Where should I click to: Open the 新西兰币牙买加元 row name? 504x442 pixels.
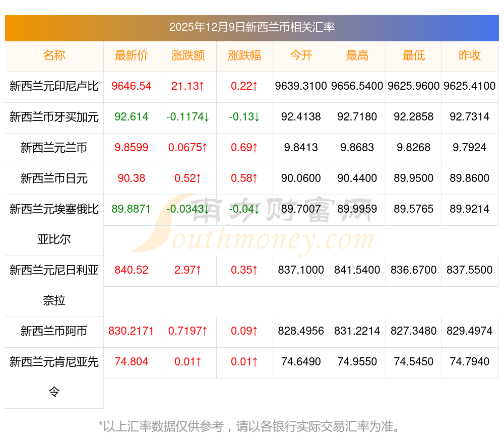[x=54, y=117]
